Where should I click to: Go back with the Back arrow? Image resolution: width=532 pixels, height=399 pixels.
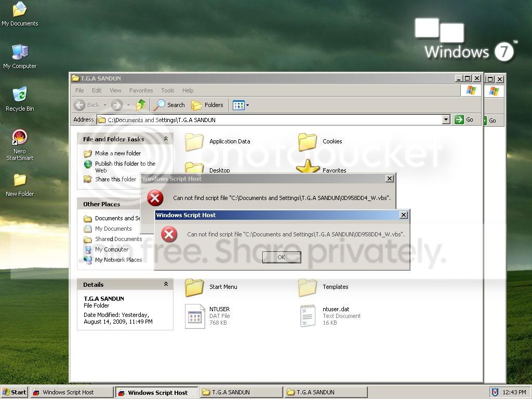(x=87, y=105)
